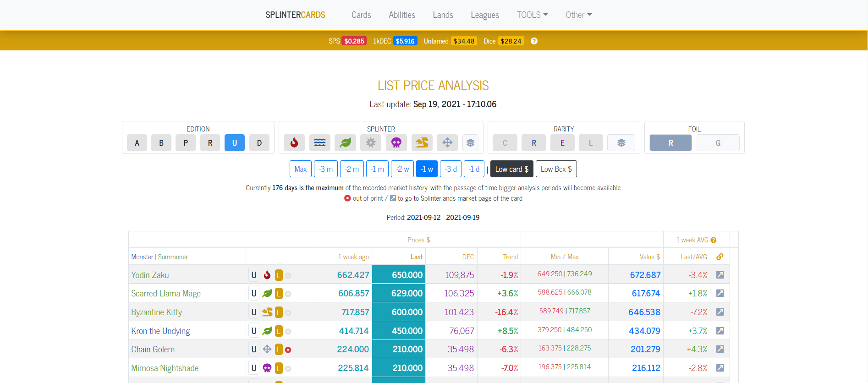Click legendary L badge in Scarred Llama row
The height and width of the screenshot is (383, 868).
click(x=279, y=294)
